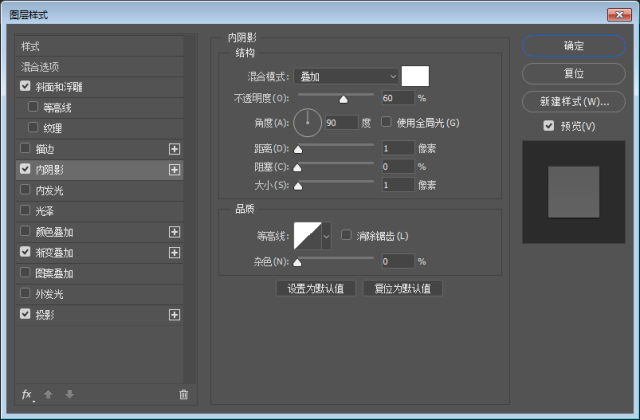The image size is (640, 420).
Task: Move effect up with the up arrow
Action: [48, 394]
